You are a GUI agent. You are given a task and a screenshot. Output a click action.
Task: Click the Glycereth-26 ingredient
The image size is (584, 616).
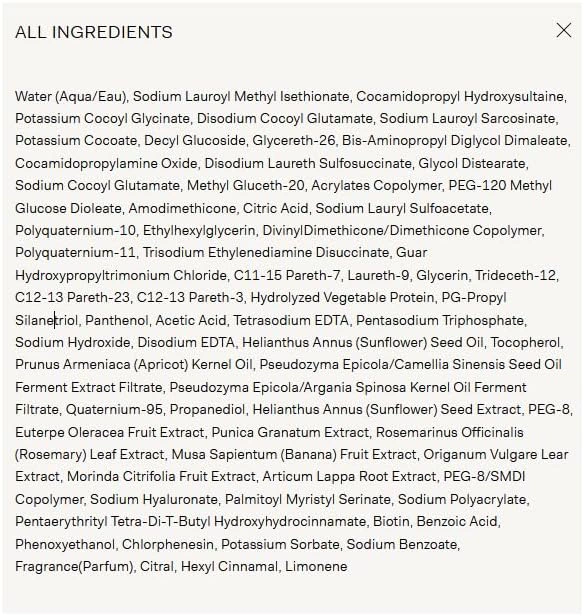coord(293,140)
